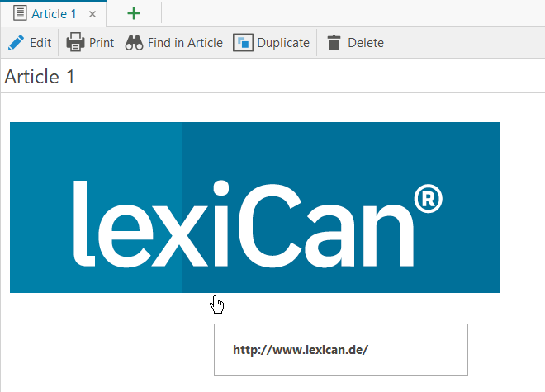Click the http://www.lexican.de/ tooltip text

point(300,350)
